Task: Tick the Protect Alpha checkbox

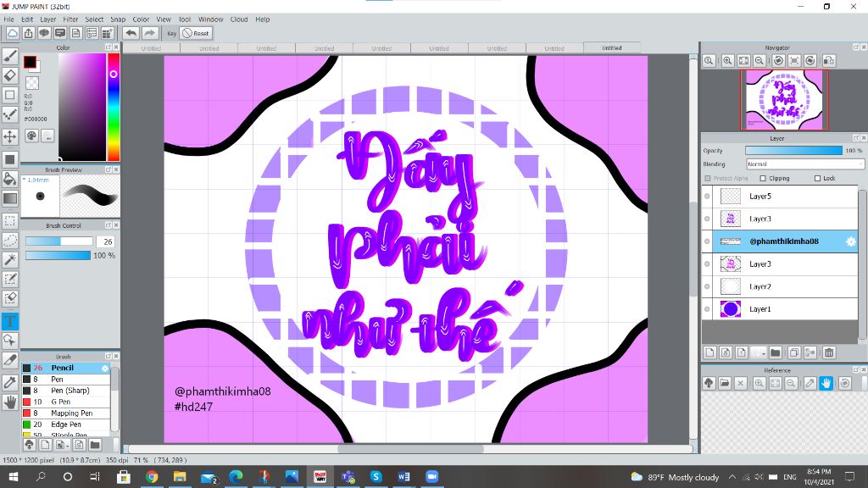Action: click(708, 178)
